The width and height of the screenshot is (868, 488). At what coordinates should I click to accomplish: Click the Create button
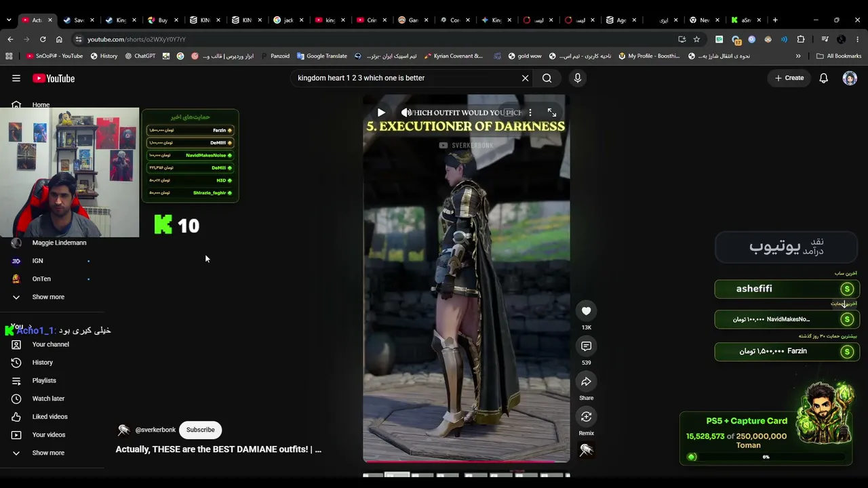point(789,78)
